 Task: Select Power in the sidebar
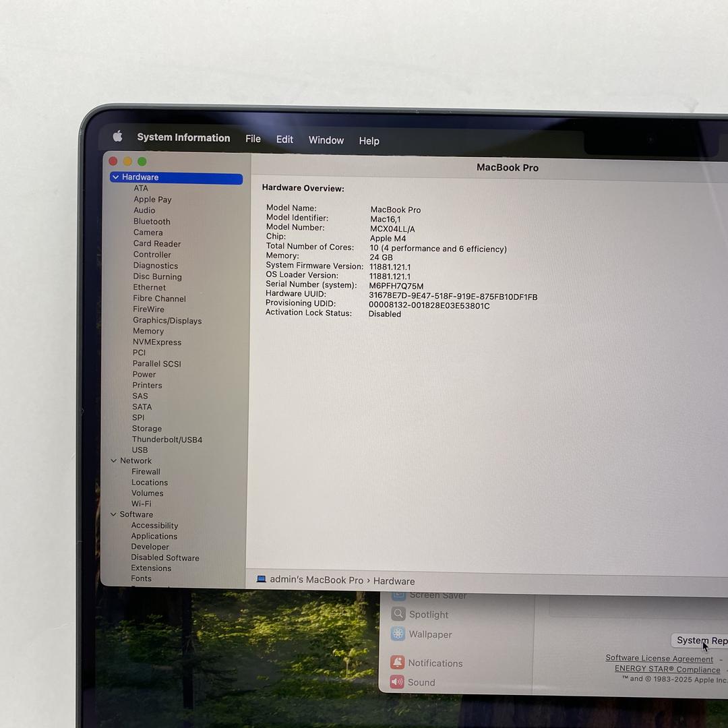tap(144, 374)
